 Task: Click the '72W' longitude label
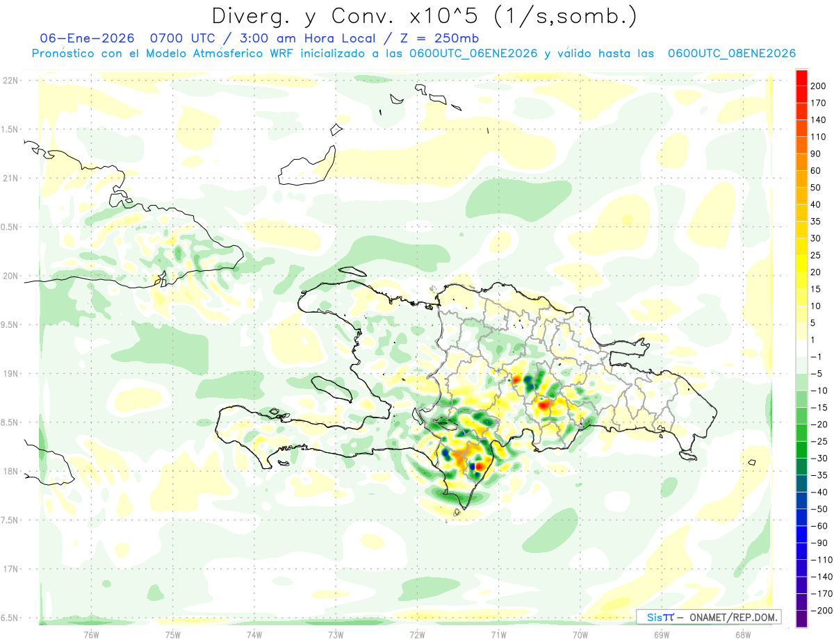click(x=417, y=634)
